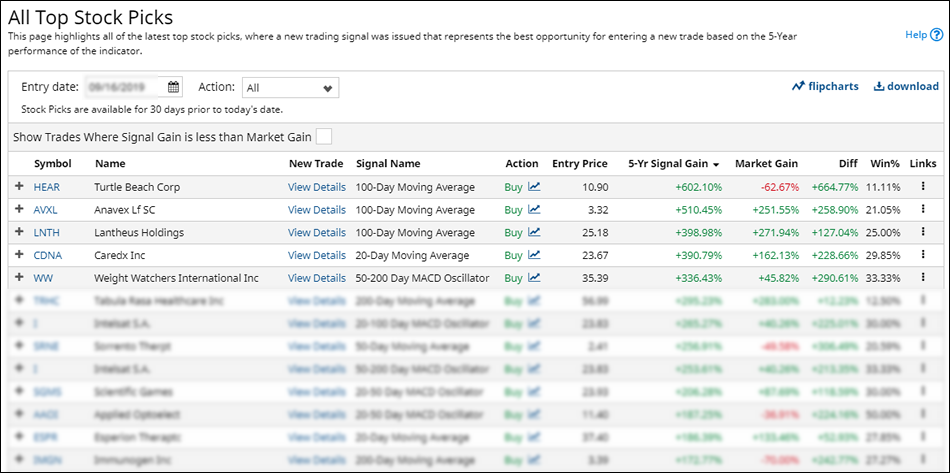The width and height of the screenshot is (950, 473).
Task: View Details for Turtle Beach Corp
Action: pyautogui.click(x=317, y=187)
